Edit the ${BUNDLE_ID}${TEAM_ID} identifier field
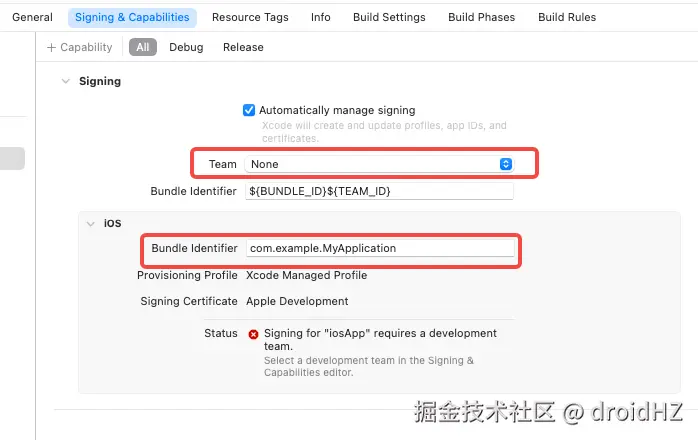Image resolution: width=698 pixels, height=440 pixels. click(x=379, y=191)
